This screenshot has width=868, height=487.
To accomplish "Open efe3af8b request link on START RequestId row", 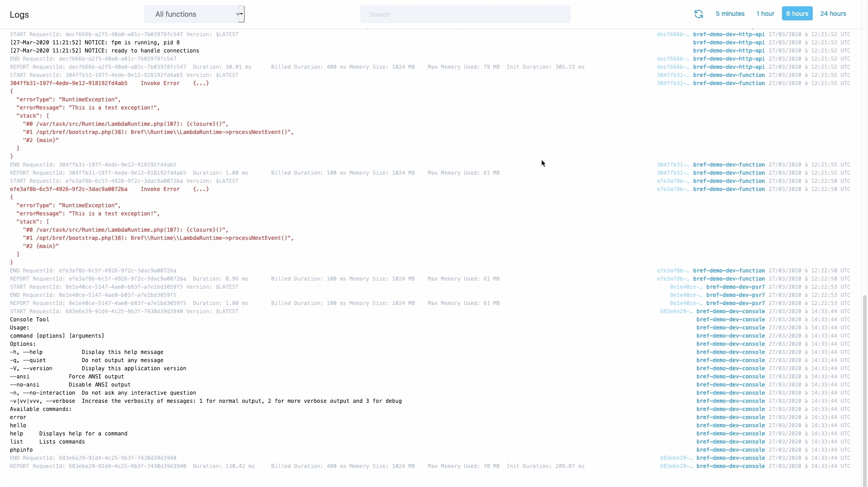I will point(673,181).
